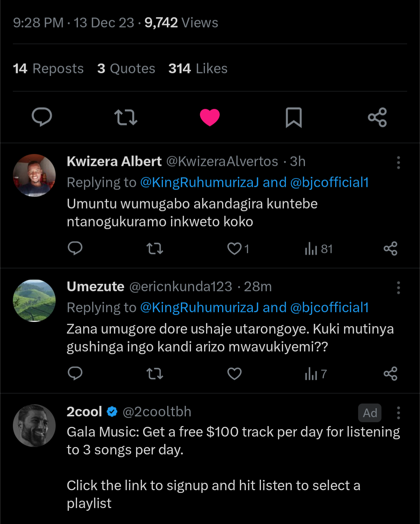Reply to Umezute's comment
The image size is (420, 524).
75,374
